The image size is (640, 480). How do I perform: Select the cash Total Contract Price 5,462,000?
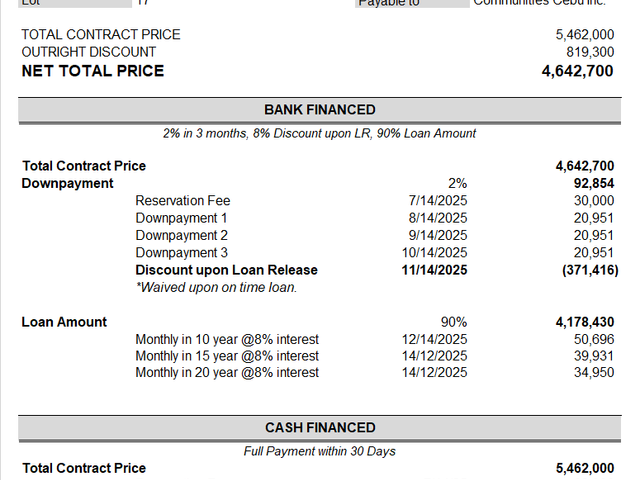[584, 468]
